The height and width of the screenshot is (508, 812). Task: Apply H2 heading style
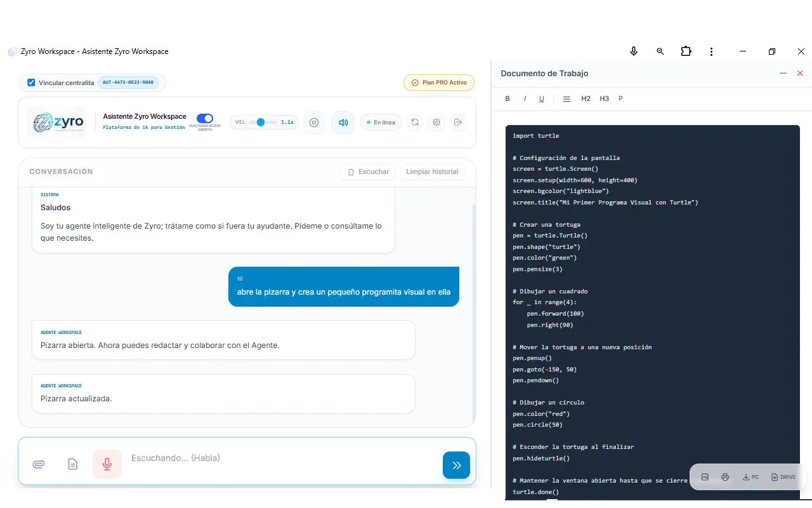[x=586, y=98]
